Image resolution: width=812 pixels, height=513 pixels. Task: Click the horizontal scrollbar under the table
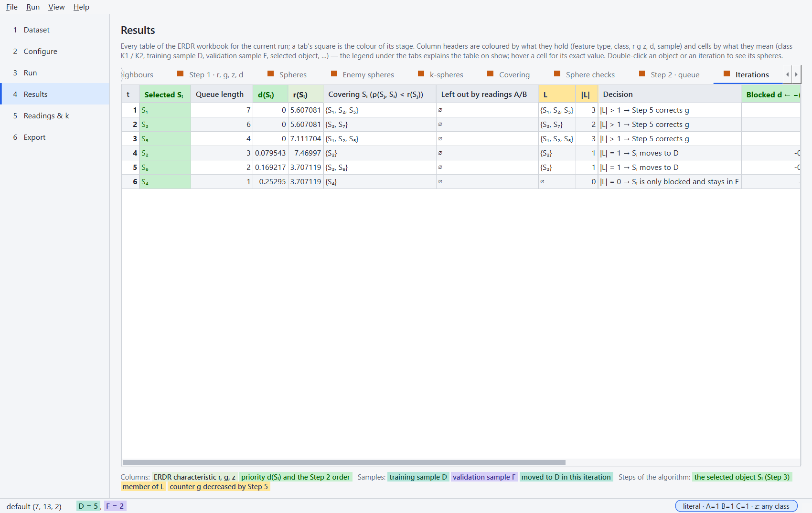click(344, 462)
